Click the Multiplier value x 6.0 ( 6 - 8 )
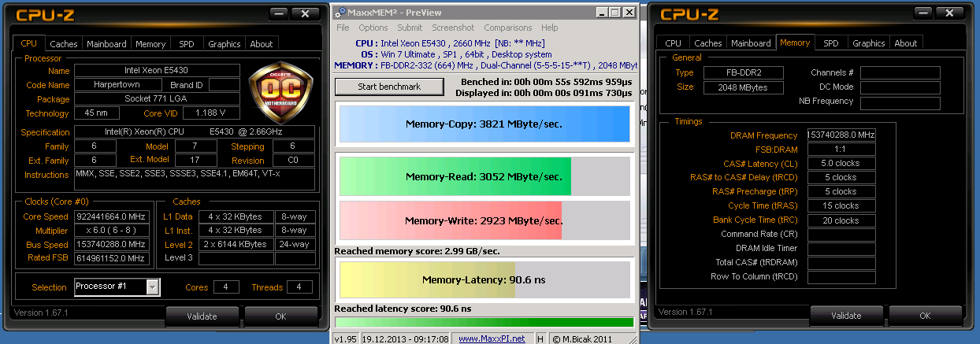The width and height of the screenshot is (980, 344). coord(110,231)
